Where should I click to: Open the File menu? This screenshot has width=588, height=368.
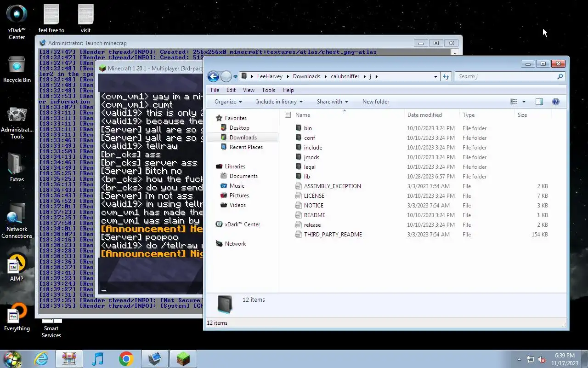pyautogui.click(x=215, y=90)
